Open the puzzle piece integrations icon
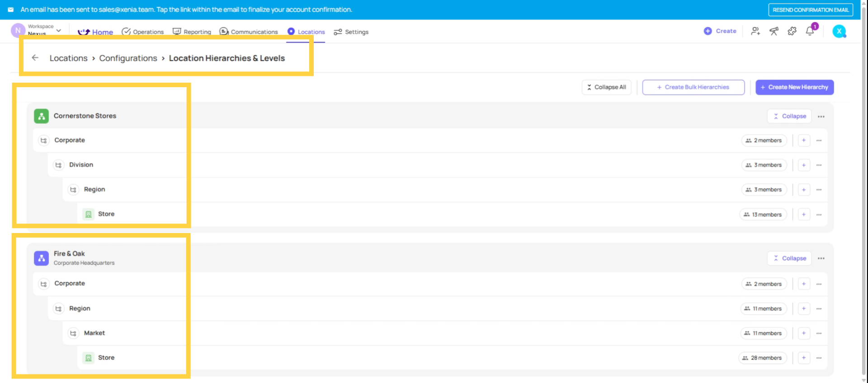868x383 pixels. tap(792, 31)
